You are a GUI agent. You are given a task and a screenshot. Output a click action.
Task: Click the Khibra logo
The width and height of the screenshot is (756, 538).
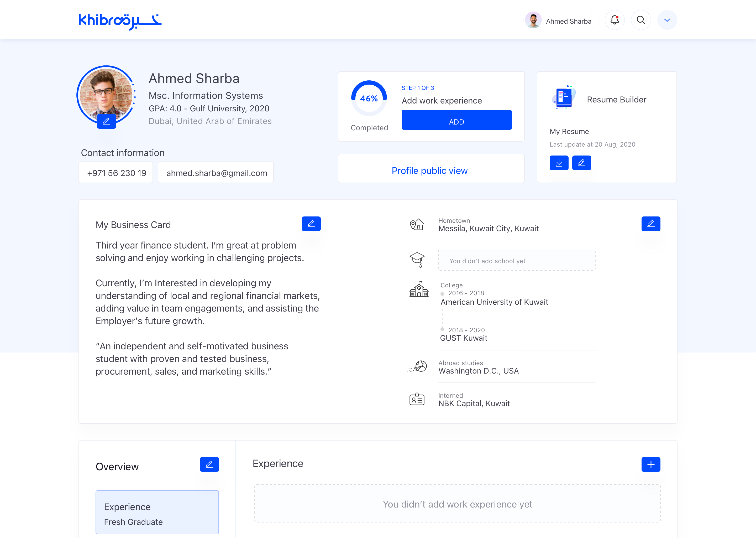pyautogui.click(x=120, y=21)
